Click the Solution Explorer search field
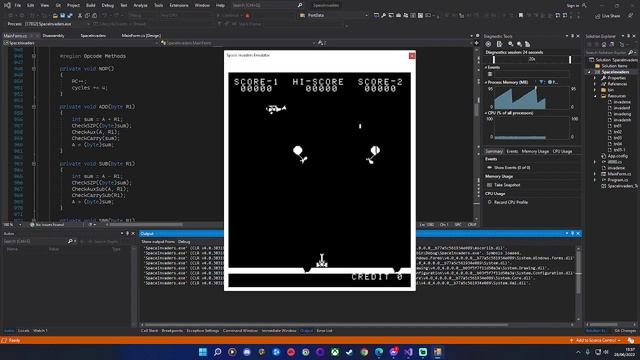 [x=607, y=53]
